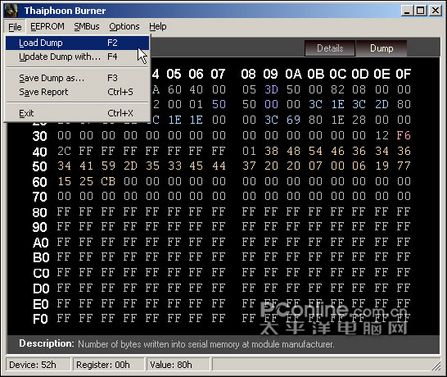This screenshot has height=377, width=447.
Task: Open the SMBus menu
Action: [x=87, y=27]
